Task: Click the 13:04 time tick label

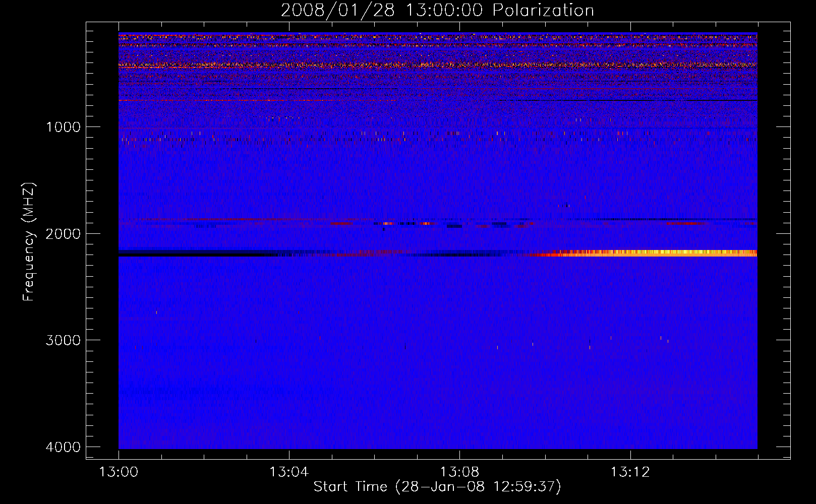Action: [x=289, y=472]
